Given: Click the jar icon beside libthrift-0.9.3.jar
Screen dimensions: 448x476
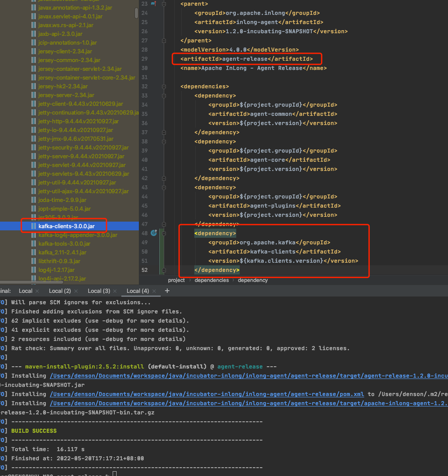Looking at the screenshot, I should tap(34, 261).
